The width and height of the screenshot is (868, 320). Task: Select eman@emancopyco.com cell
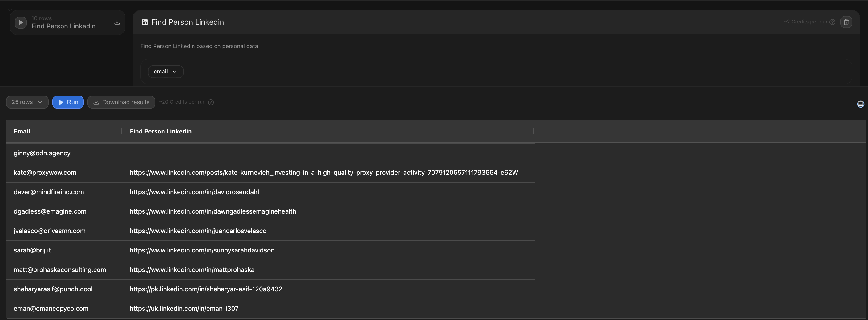[64, 309]
